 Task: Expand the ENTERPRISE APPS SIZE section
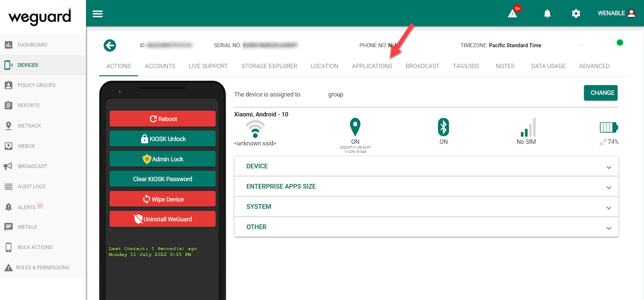426,186
